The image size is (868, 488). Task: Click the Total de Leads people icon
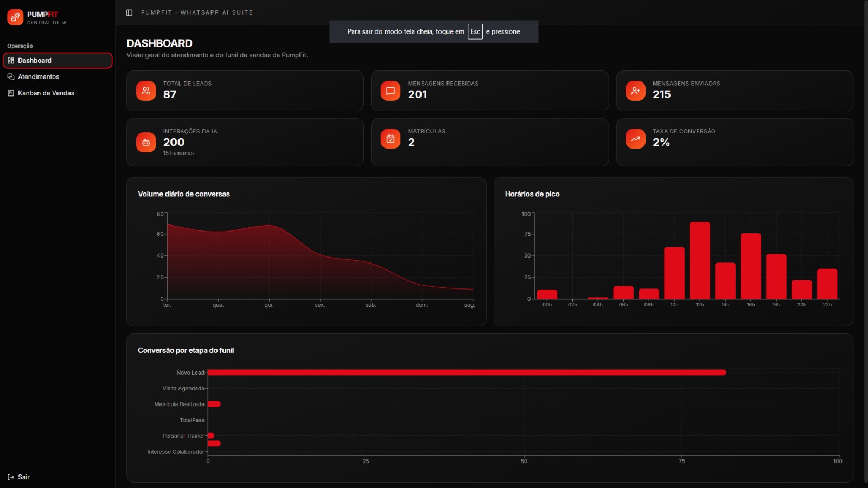(146, 91)
